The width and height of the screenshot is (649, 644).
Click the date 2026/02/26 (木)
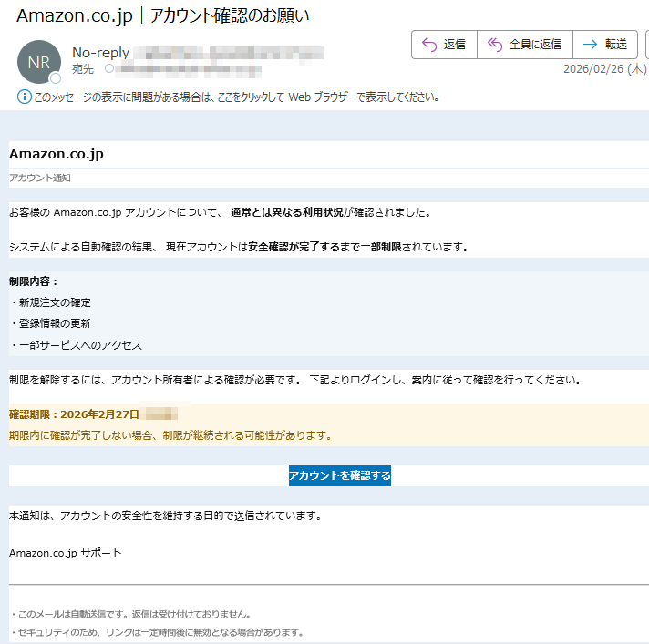tap(604, 68)
